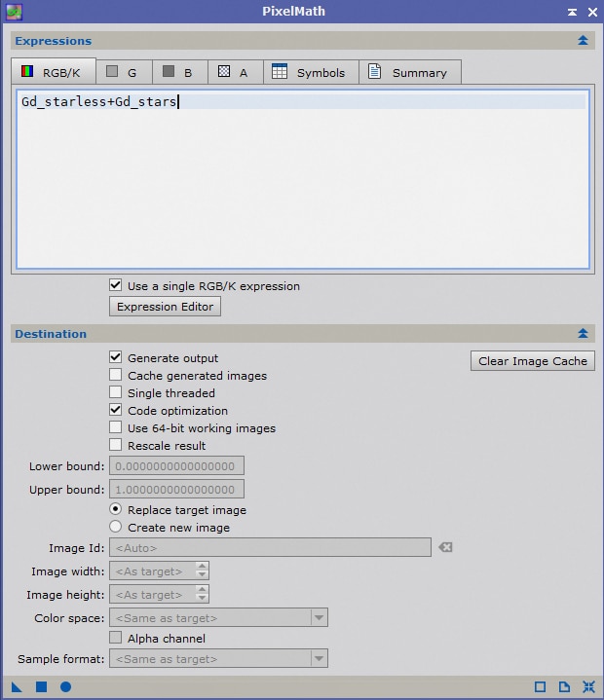Screen dimensions: 604x700
Task: Uncheck Use a single RGB/K expression
Action: 115,285
